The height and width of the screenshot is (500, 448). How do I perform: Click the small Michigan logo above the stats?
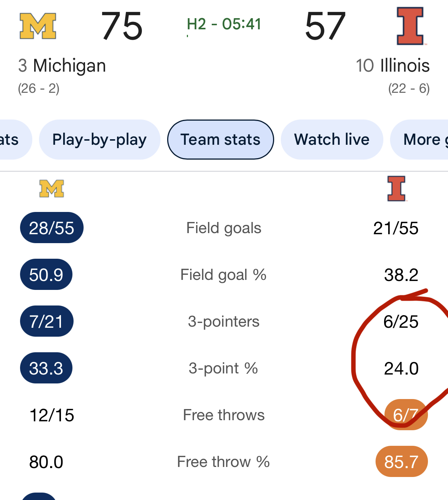coord(52,189)
